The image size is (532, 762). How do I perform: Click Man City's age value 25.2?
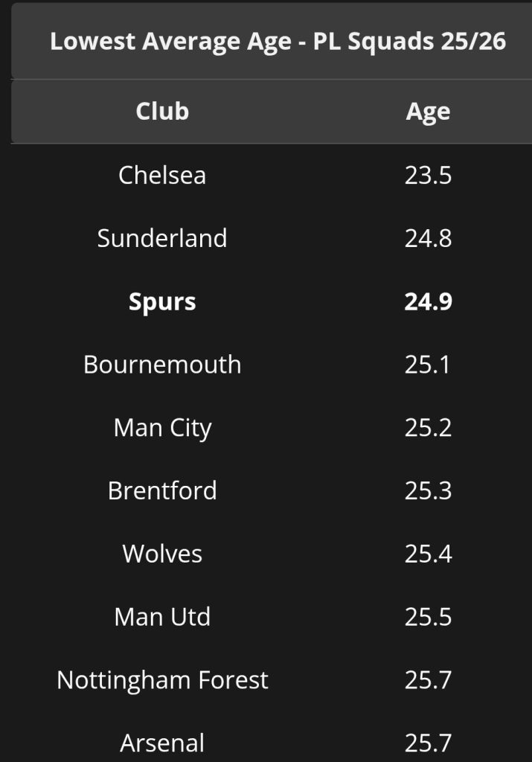coord(428,428)
